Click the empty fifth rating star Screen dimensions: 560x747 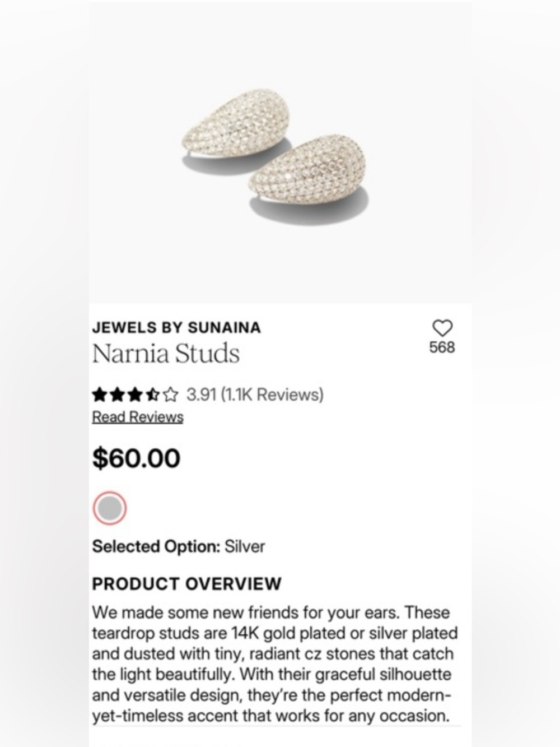170,395
